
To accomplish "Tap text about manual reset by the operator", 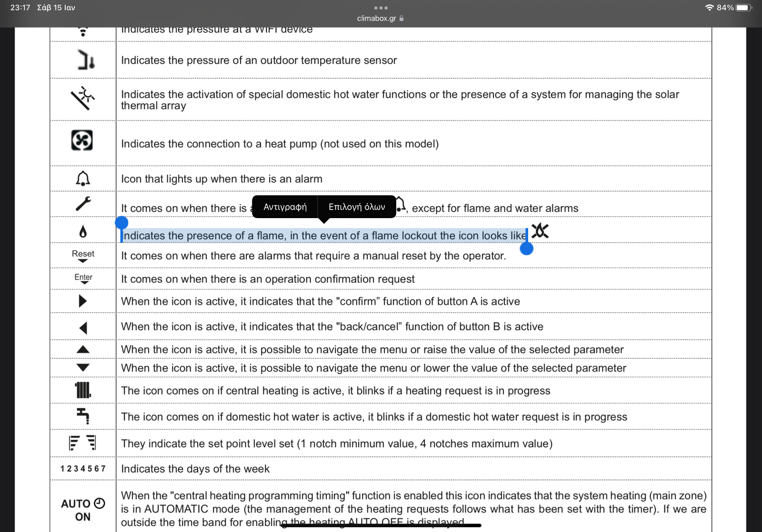I will [313, 256].
